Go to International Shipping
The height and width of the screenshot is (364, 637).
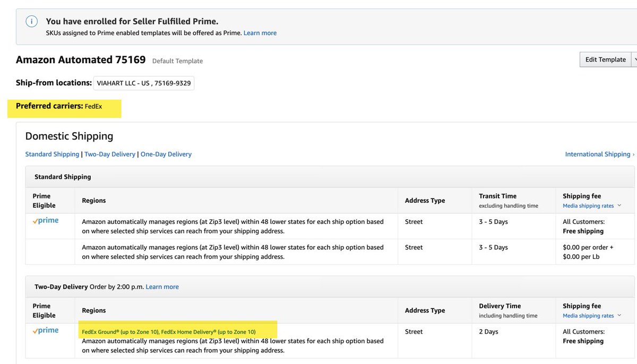coord(598,154)
